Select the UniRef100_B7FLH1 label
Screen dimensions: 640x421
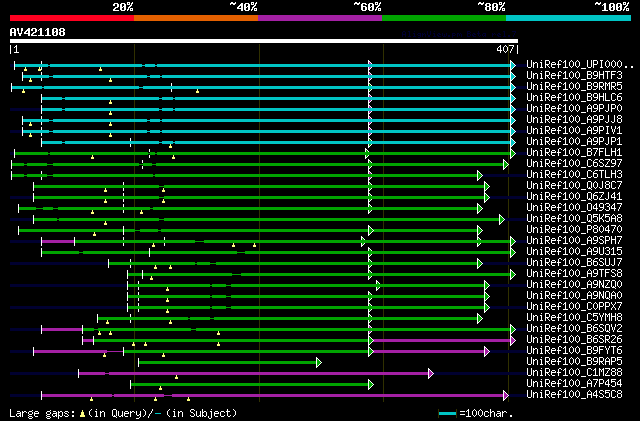click(574, 153)
